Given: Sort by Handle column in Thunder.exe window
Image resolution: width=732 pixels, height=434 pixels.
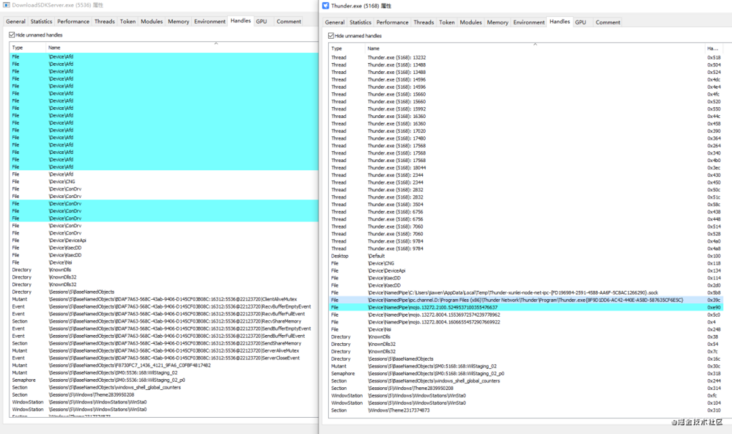Looking at the screenshot, I should (713, 49).
